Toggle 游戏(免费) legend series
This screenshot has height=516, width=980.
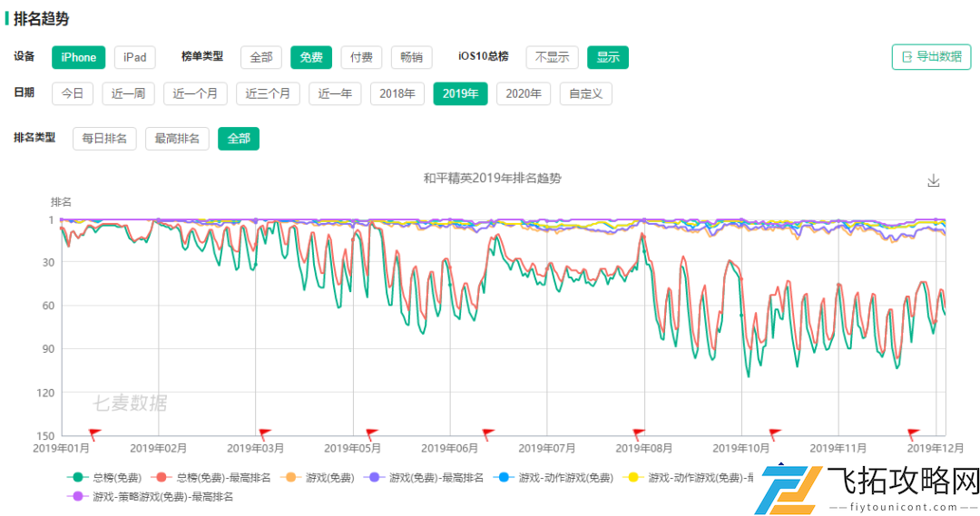318,477
